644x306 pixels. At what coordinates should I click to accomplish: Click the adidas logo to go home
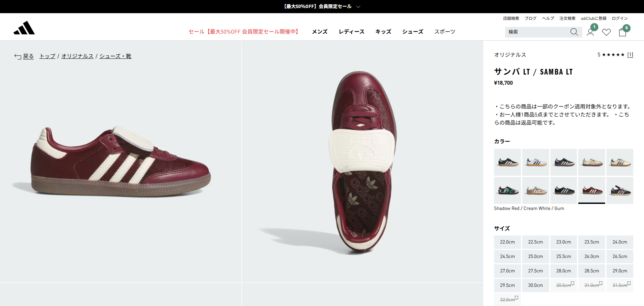pos(24,28)
